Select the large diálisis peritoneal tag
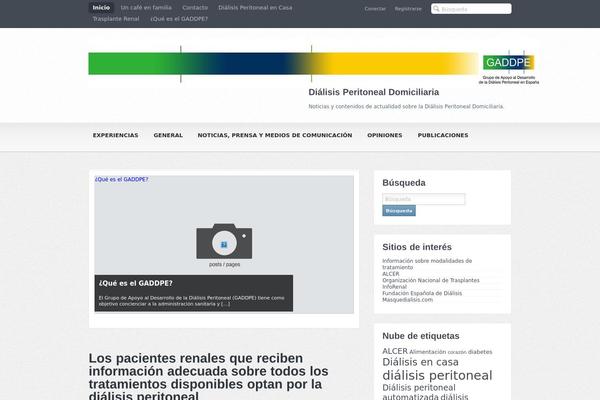 click(x=437, y=376)
